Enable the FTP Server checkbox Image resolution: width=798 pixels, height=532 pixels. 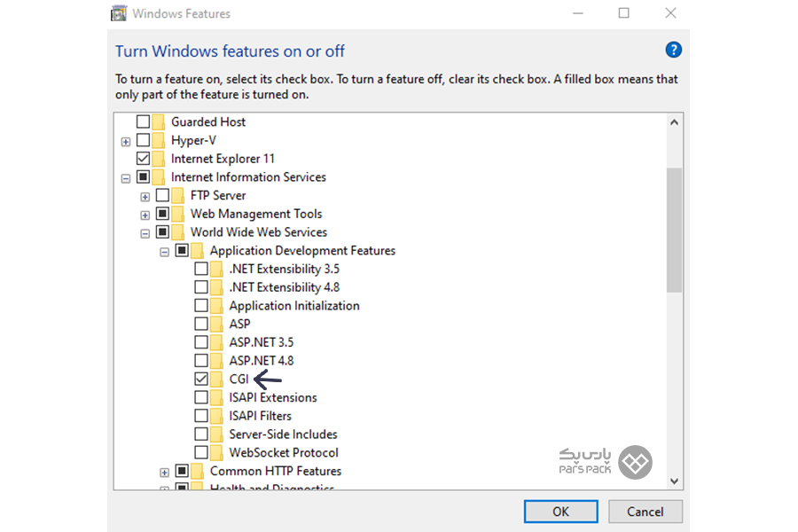point(162,195)
